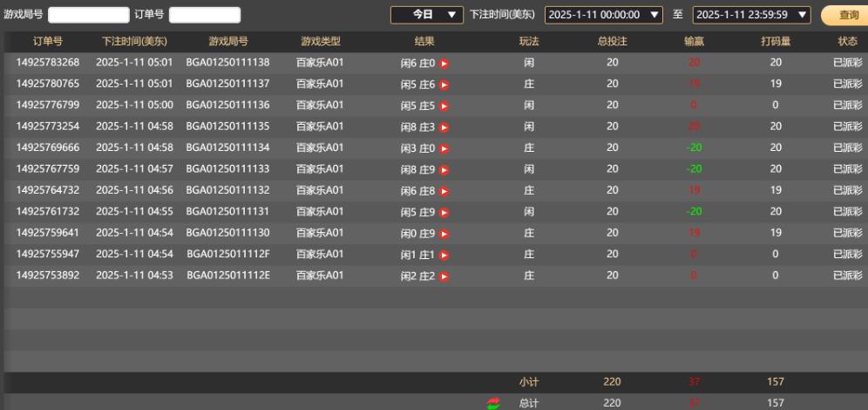This screenshot has width=868, height=410.
Task: Click result text 闲8 庄3
Action: tap(418, 127)
